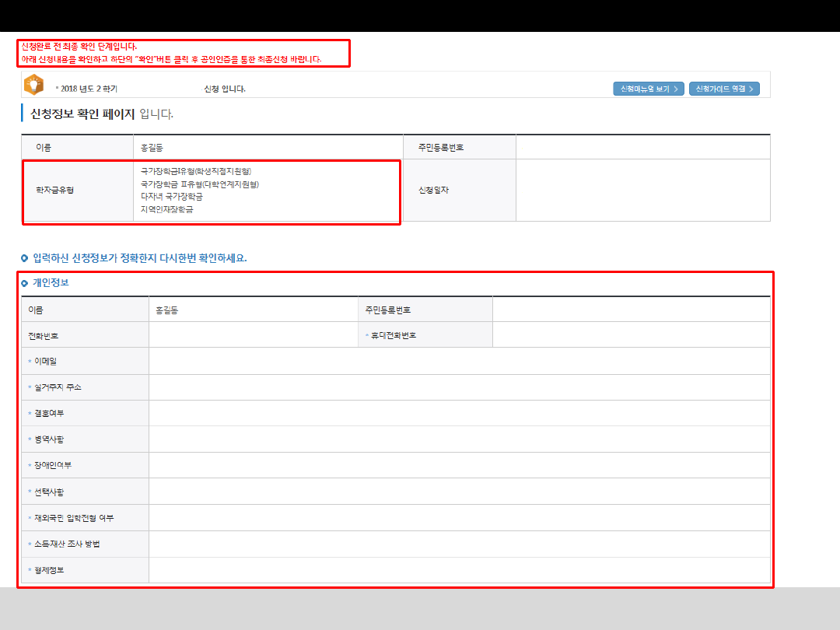Select the 개인정보 section heading
The width and height of the screenshot is (840, 630).
pos(51,283)
